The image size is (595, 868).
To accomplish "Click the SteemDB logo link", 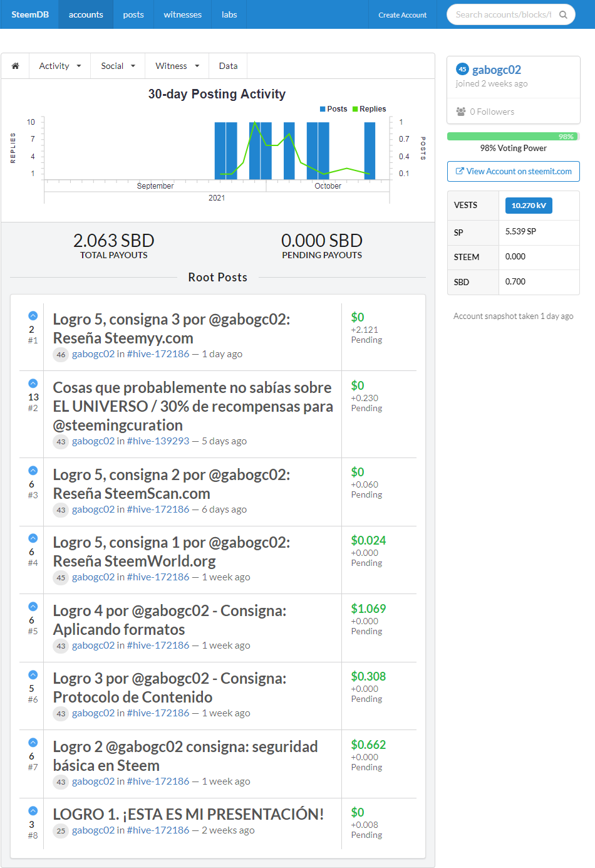I will pyautogui.click(x=30, y=14).
